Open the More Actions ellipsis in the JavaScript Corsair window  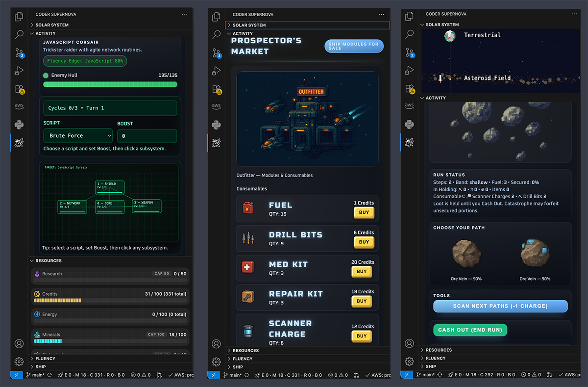[x=184, y=14]
